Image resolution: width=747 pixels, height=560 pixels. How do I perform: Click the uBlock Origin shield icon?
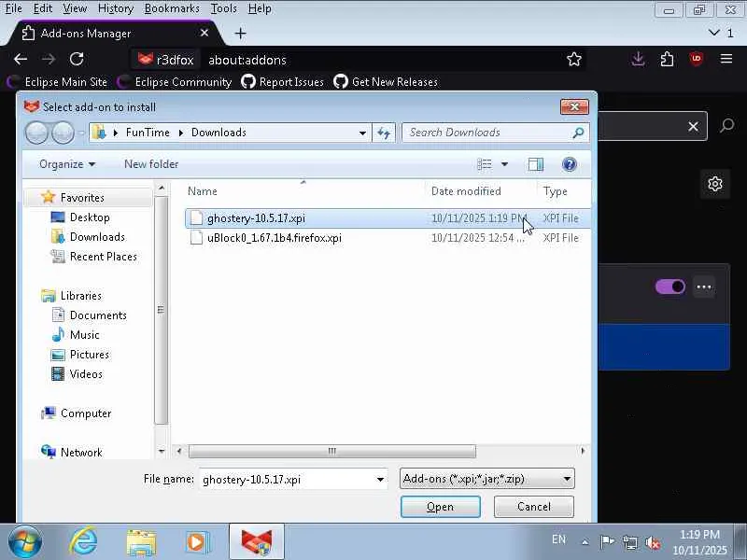696,59
